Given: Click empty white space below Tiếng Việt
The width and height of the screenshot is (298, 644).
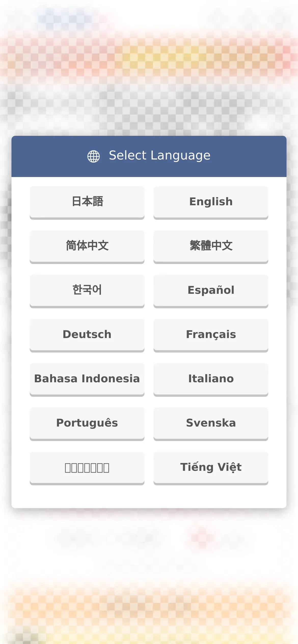Looking at the screenshot, I should [x=211, y=496].
